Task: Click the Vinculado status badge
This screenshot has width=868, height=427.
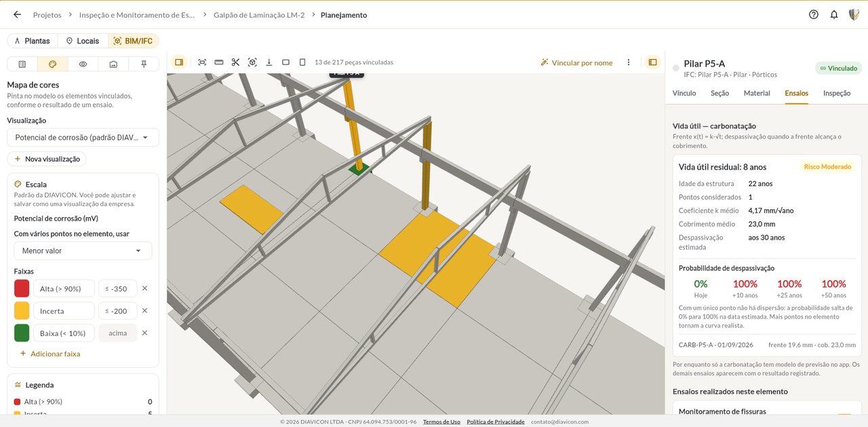Action: point(838,68)
